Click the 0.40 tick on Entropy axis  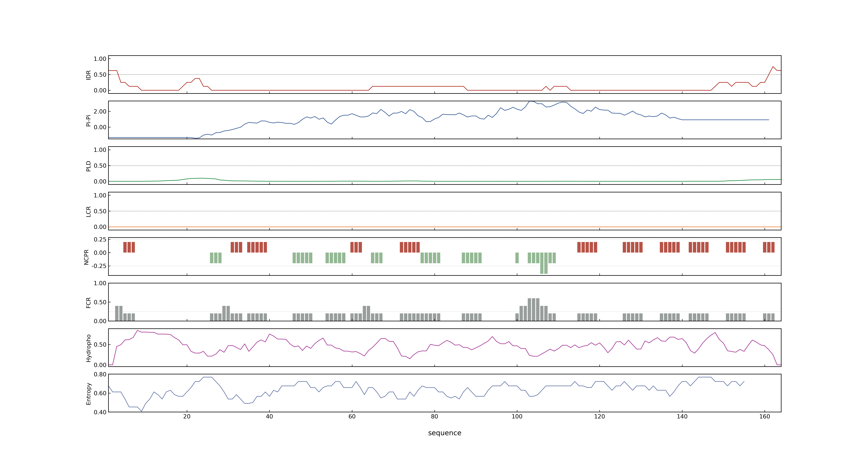pos(100,412)
